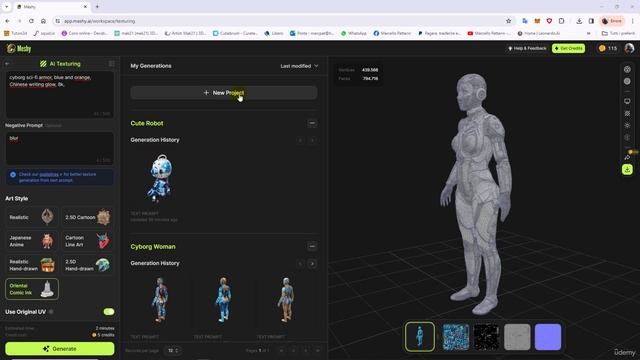Go back using the AI Texturing back arrow
This screenshot has height=360, width=640.
[x=7, y=64]
